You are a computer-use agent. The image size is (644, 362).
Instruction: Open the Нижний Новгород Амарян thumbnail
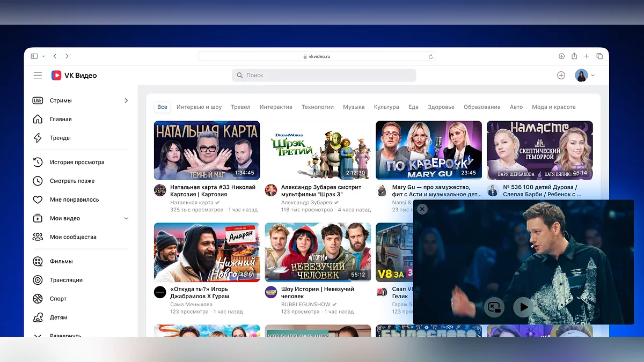pyautogui.click(x=207, y=252)
